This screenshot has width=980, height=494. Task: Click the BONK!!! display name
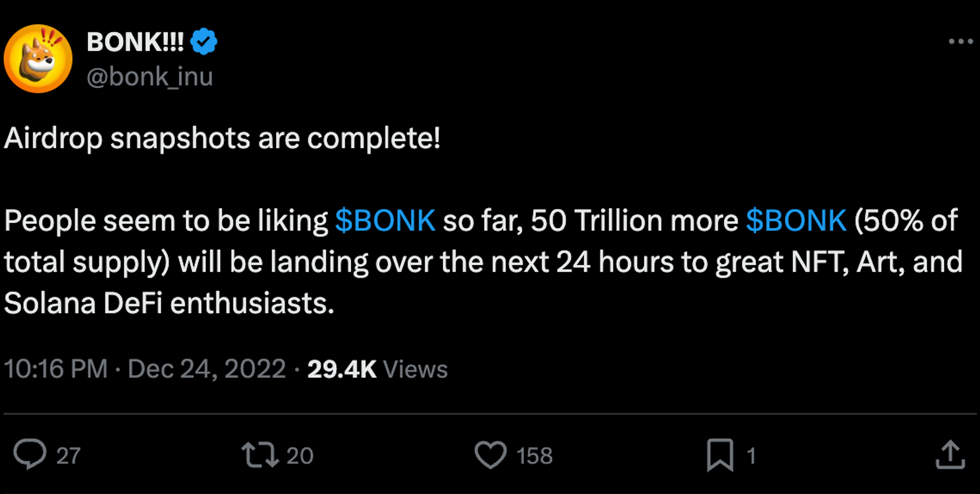pyautogui.click(x=135, y=42)
